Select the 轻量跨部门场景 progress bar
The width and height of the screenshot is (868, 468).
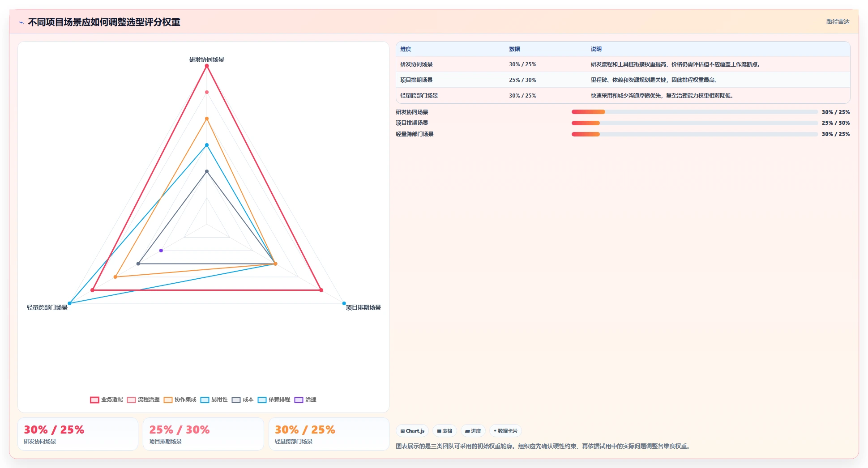click(694, 134)
